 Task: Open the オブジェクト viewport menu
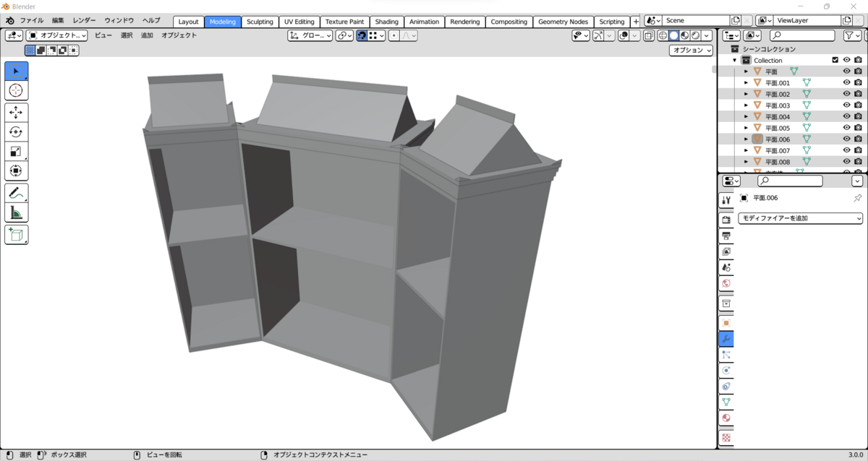(179, 35)
